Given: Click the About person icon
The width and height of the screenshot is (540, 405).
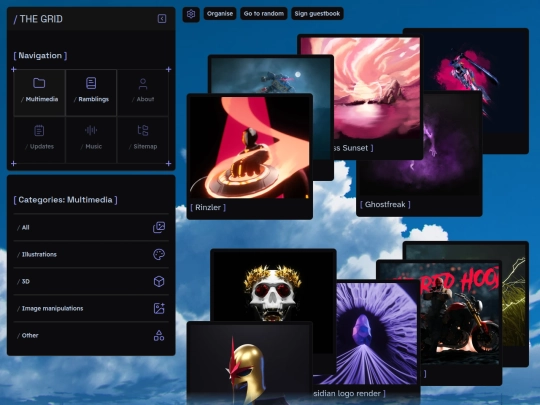Looking at the screenshot, I should click(143, 84).
